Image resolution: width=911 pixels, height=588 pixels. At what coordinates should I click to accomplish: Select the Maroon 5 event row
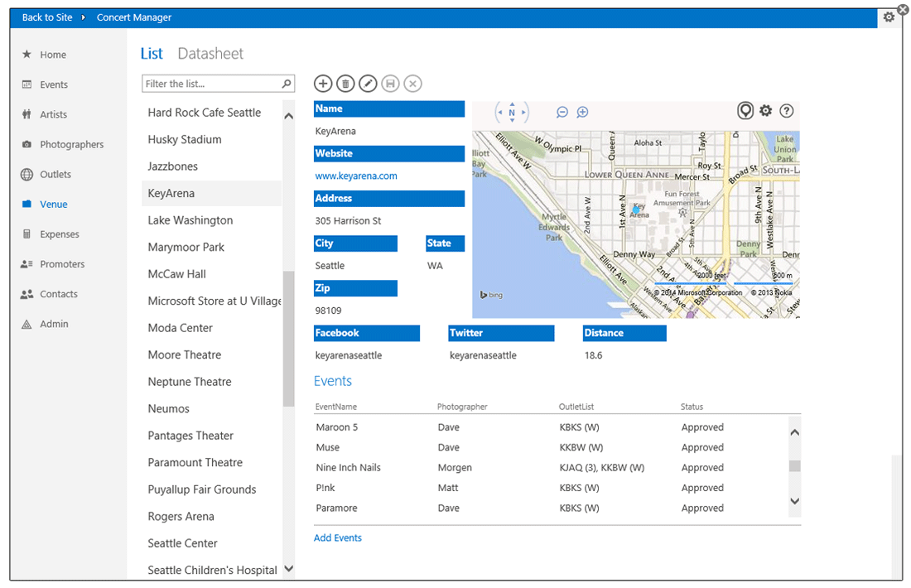pos(551,427)
